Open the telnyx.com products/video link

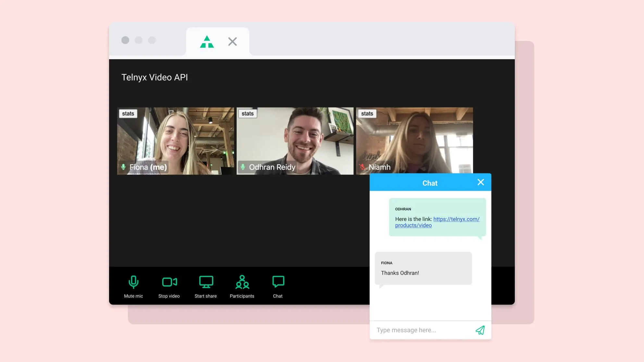(x=456, y=219)
